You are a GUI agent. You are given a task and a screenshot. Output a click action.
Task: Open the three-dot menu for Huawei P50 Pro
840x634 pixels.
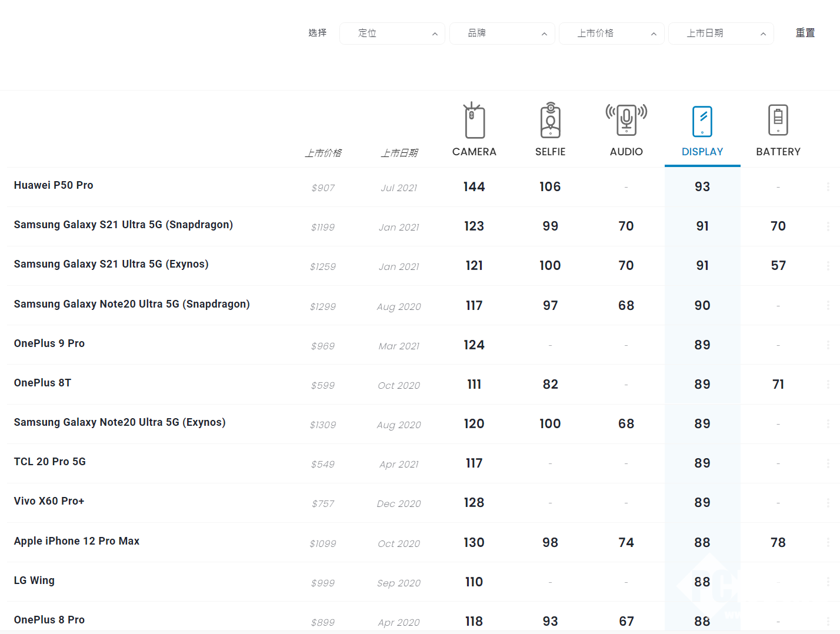pos(828,187)
